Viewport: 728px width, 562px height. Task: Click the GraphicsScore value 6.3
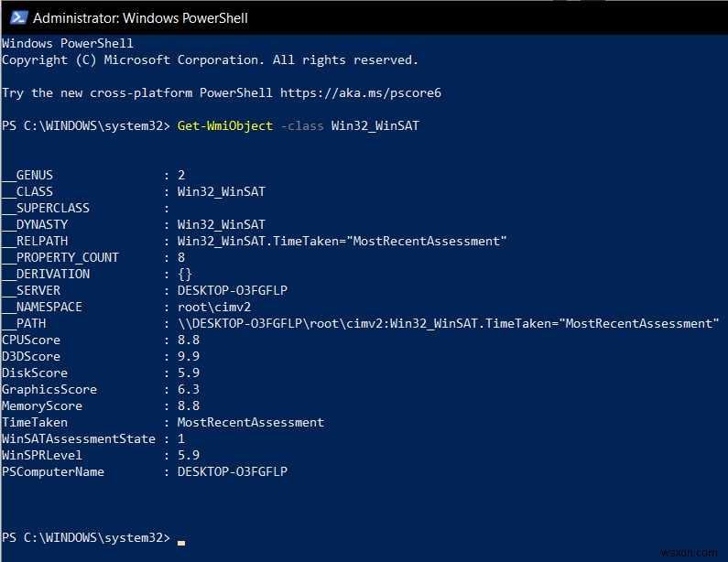(x=189, y=389)
